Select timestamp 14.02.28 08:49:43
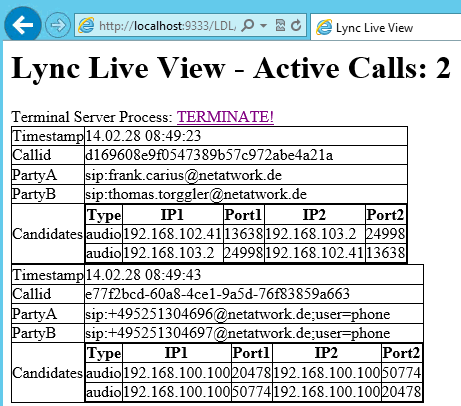This screenshot has width=461, height=406. 143,275
